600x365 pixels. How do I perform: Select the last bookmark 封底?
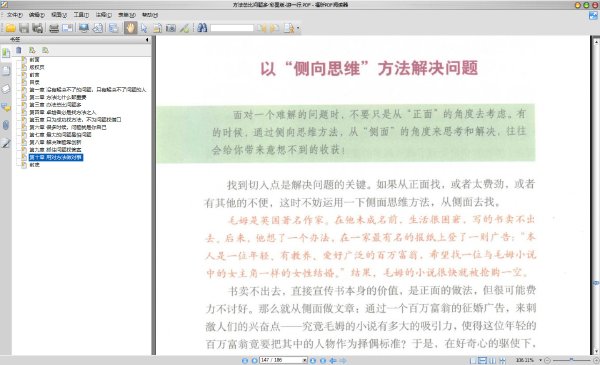click(x=34, y=165)
